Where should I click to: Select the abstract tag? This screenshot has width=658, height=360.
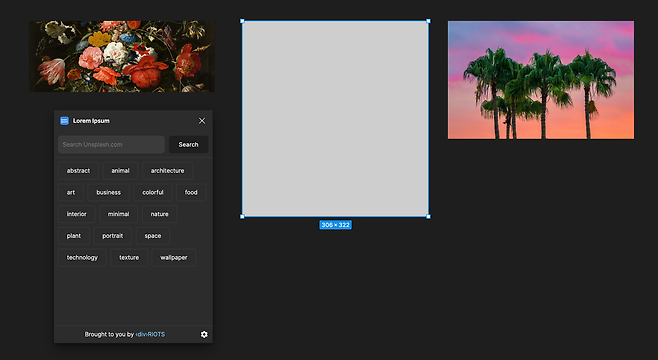[78, 171]
